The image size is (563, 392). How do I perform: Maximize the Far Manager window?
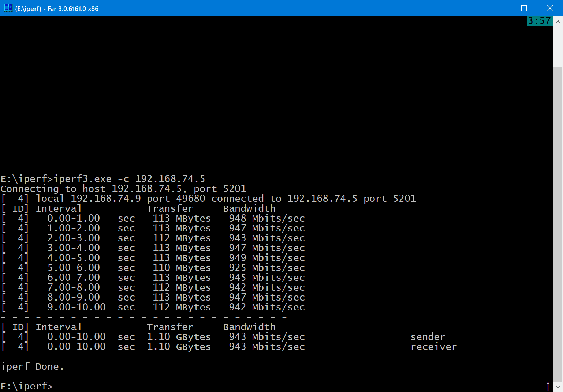[524, 8]
